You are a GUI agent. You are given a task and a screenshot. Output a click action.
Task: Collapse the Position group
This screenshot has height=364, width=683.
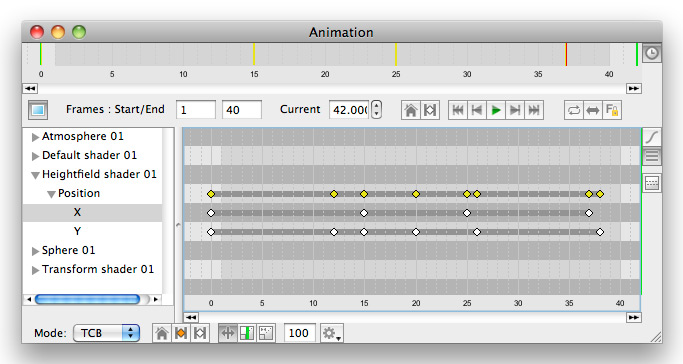[x=51, y=194]
